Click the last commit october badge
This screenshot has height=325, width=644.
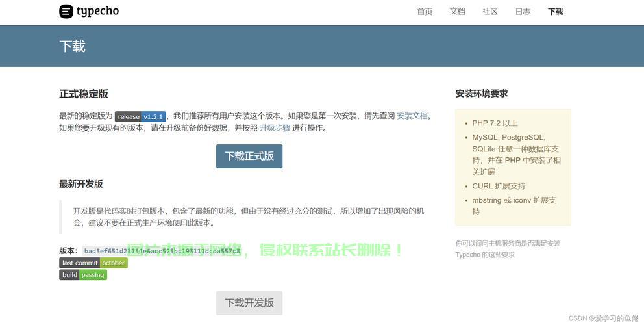click(93, 263)
